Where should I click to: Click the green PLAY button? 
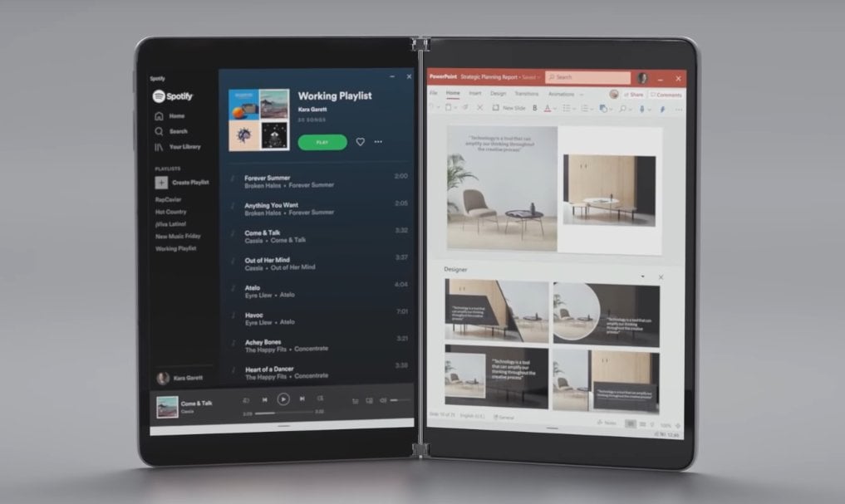pyautogui.click(x=322, y=142)
